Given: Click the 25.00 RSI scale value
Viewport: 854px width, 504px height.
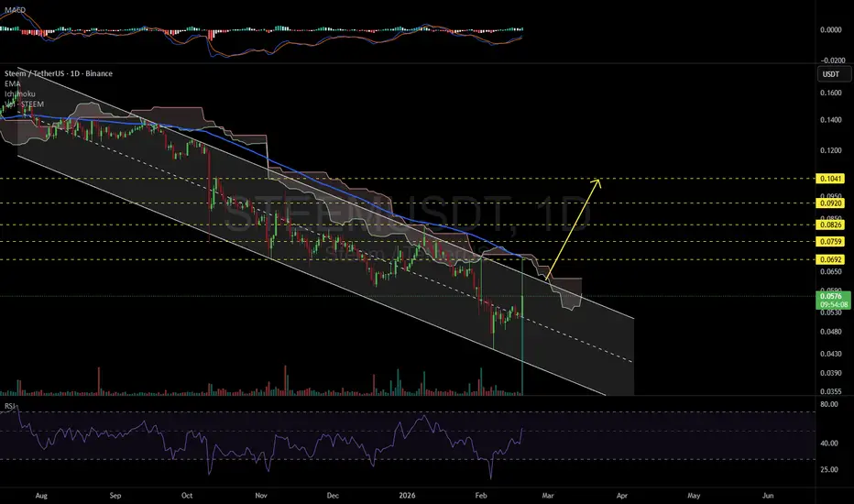Looking at the screenshot, I should pos(829,470).
